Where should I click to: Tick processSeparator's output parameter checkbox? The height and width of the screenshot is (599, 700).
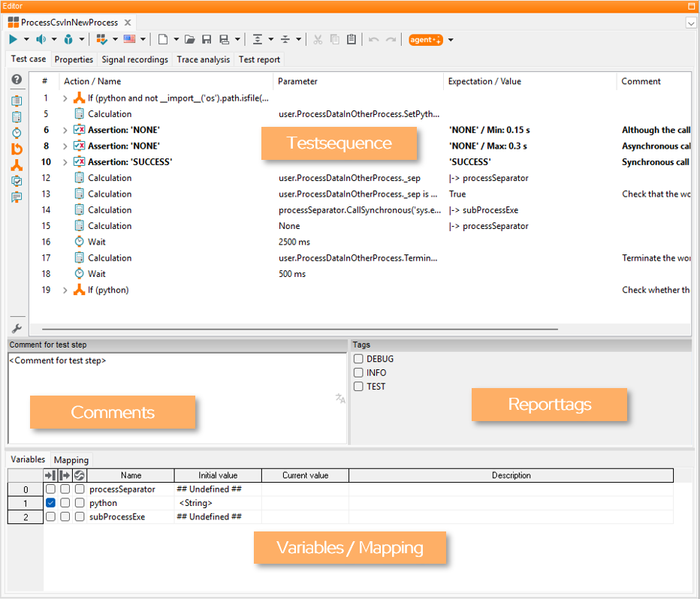65,489
